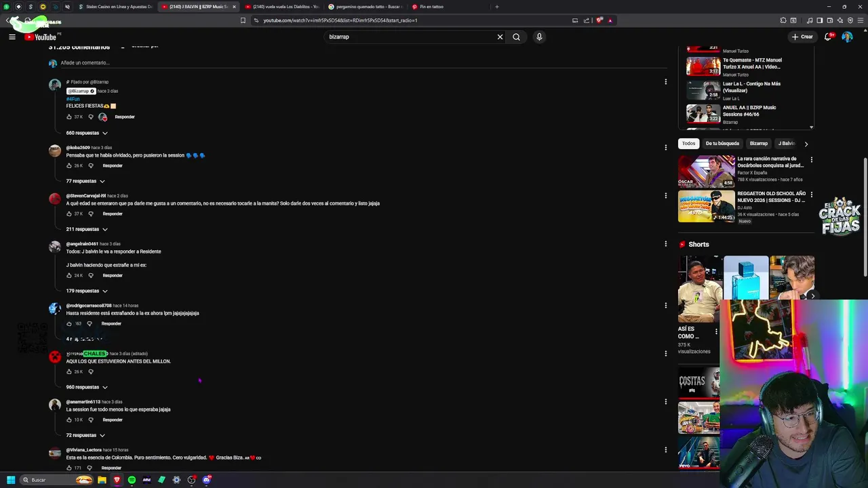Reply to the @StevenCarvajal comment

coord(113,213)
